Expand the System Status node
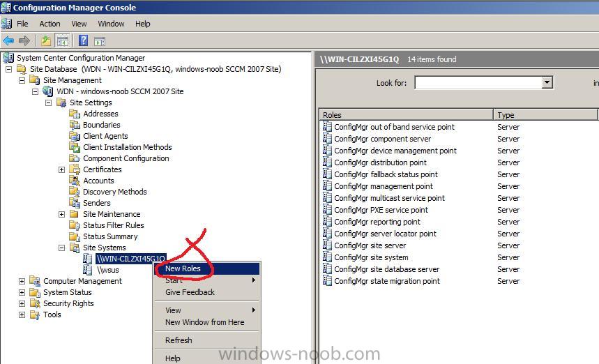Screen dimensions: 599x364 tap(22, 293)
